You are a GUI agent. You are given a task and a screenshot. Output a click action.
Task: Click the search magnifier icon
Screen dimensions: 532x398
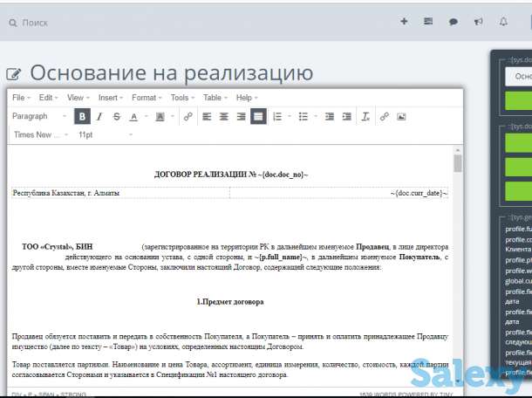click(13, 23)
